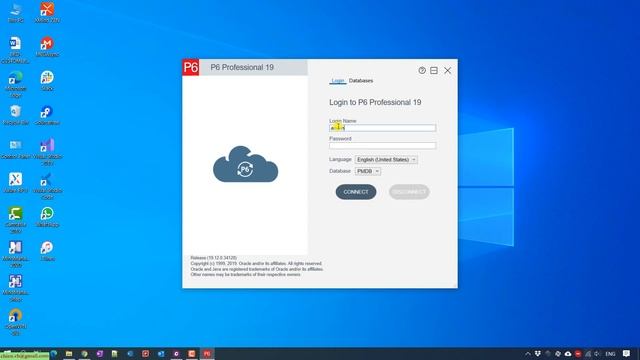Click into the Password field
Image resolution: width=640 pixels, height=360 pixels.
coord(382,146)
